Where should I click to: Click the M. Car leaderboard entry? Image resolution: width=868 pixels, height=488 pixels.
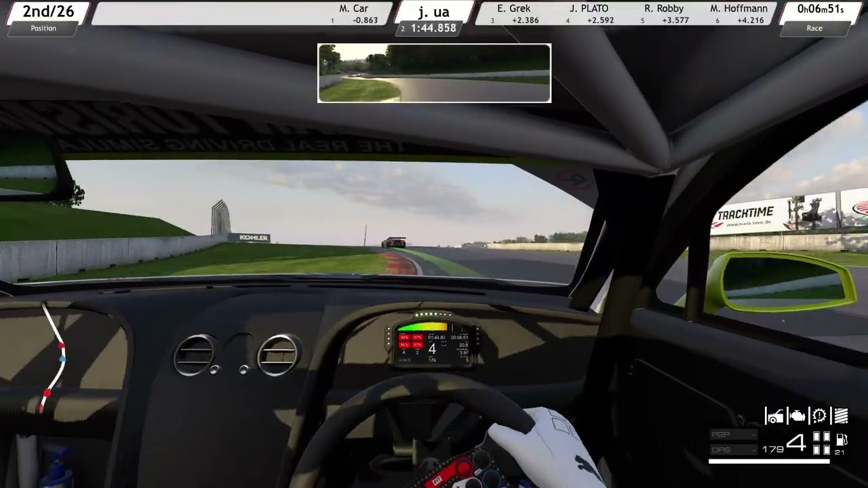coord(354,14)
